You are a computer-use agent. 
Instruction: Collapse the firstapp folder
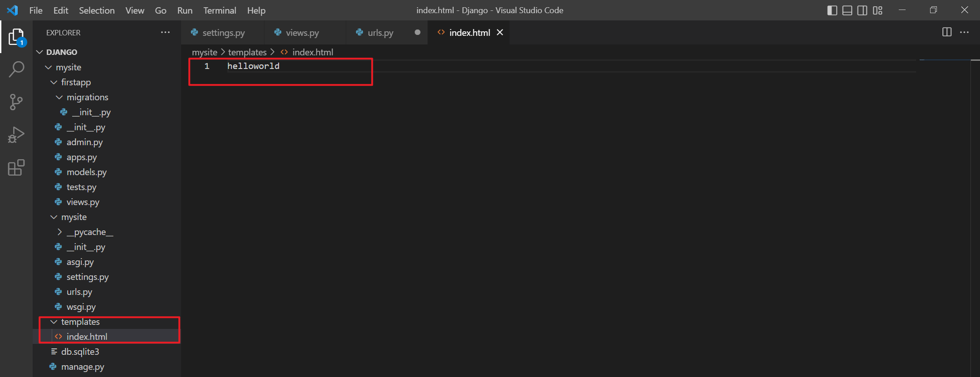(x=75, y=82)
